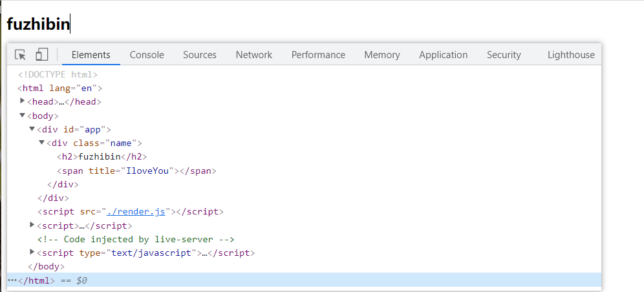Expand the collapsed script element

(x=32, y=225)
